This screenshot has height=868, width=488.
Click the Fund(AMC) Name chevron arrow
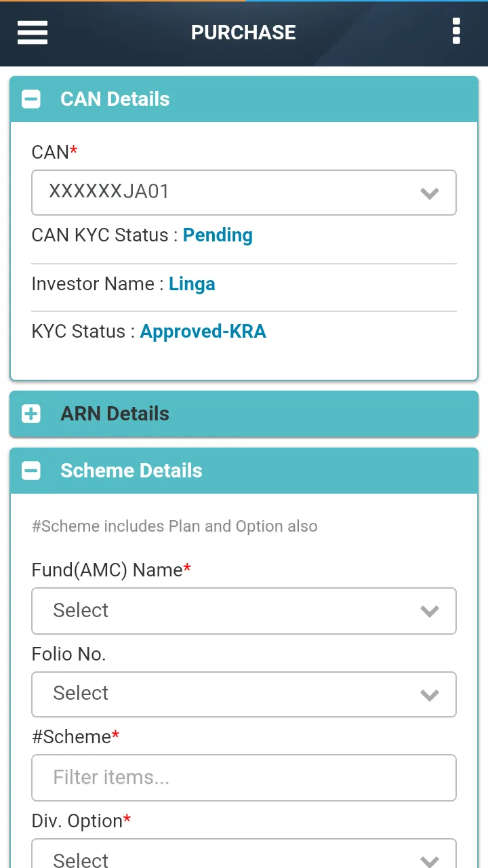[x=430, y=611]
